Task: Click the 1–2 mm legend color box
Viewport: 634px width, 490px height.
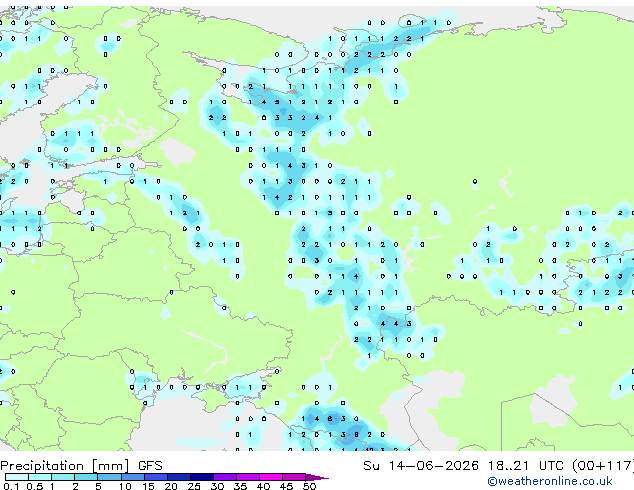Action: tap(63, 477)
